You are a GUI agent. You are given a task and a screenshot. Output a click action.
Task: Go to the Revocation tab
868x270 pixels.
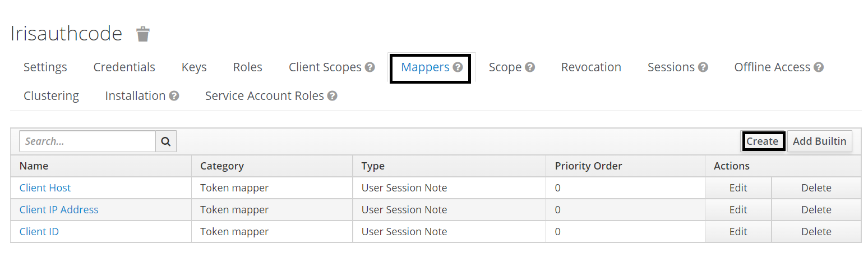pyautogui.click(x=591, y=67)
